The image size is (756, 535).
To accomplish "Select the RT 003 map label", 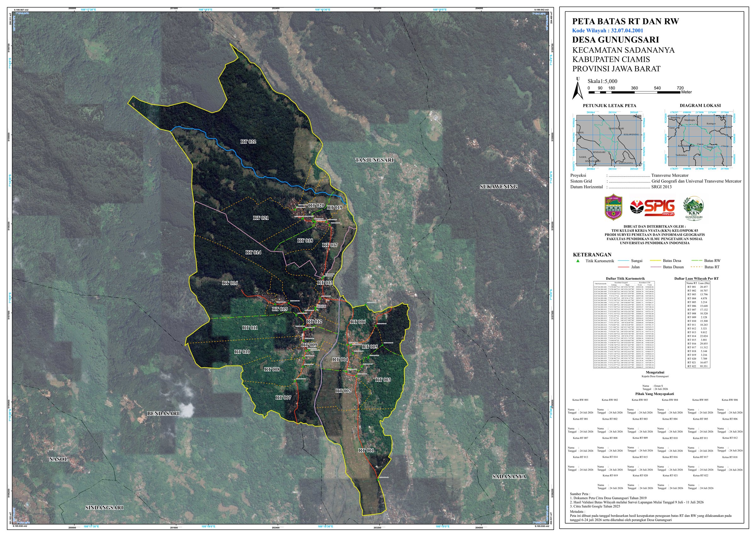I will (x=383, y=380).
